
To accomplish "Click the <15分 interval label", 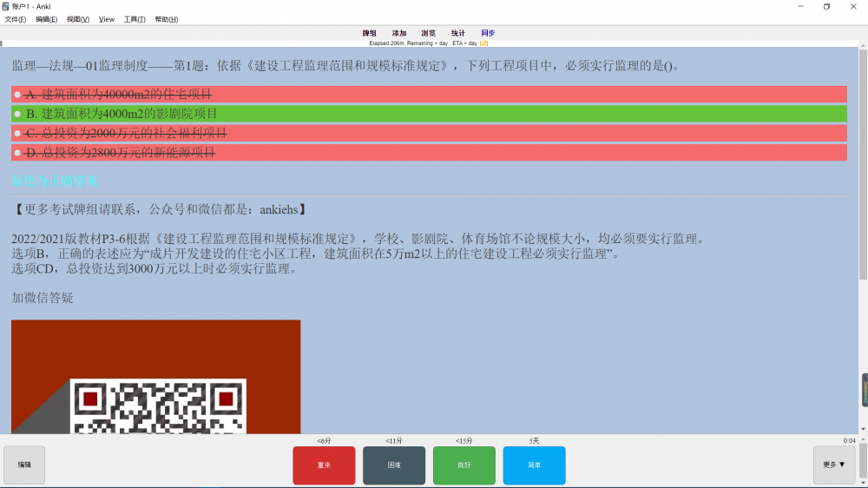I will pyautogui.click(x=464, y=441).
